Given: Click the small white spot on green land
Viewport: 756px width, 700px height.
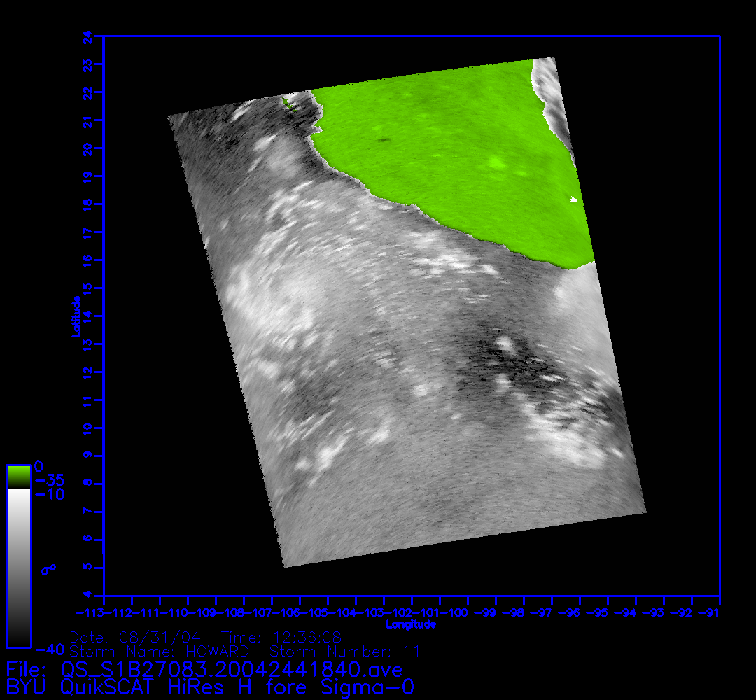Looking at the screenshot, I should tap(575, 199).
